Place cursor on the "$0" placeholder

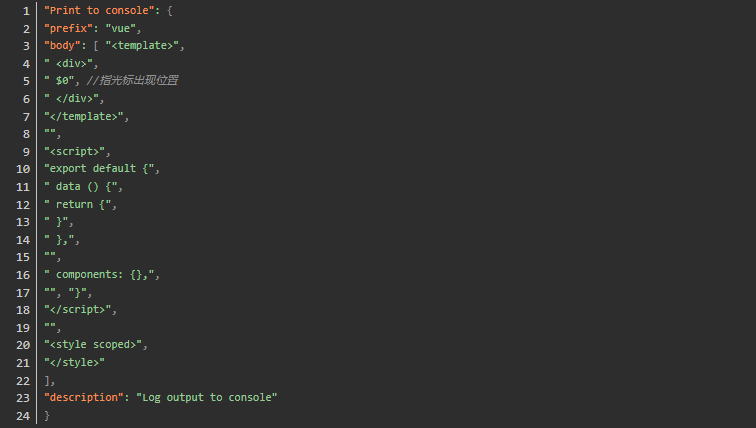[62, 81]
